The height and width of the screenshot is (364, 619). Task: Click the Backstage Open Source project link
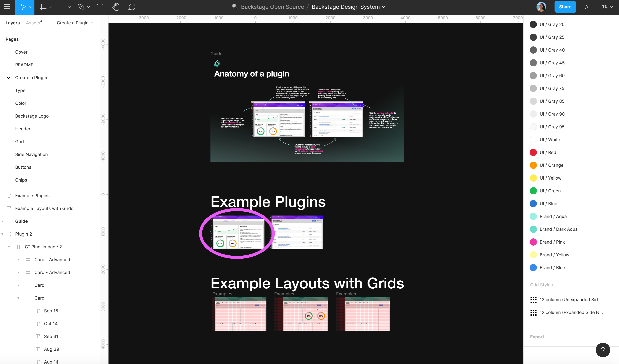[272, 7]
